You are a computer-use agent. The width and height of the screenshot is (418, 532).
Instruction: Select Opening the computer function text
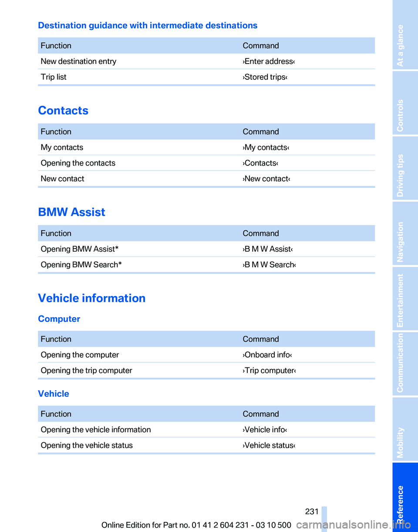80,355
